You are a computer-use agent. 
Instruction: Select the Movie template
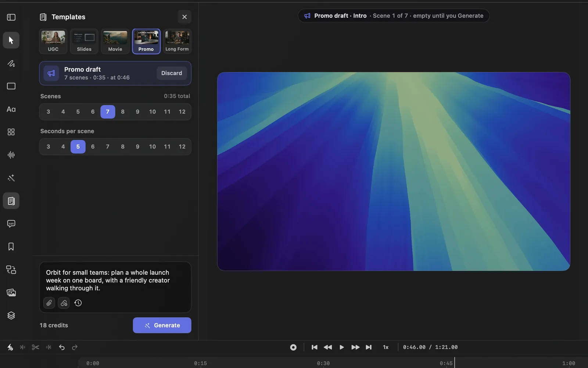pyautogui.click(x=115, y=42)
